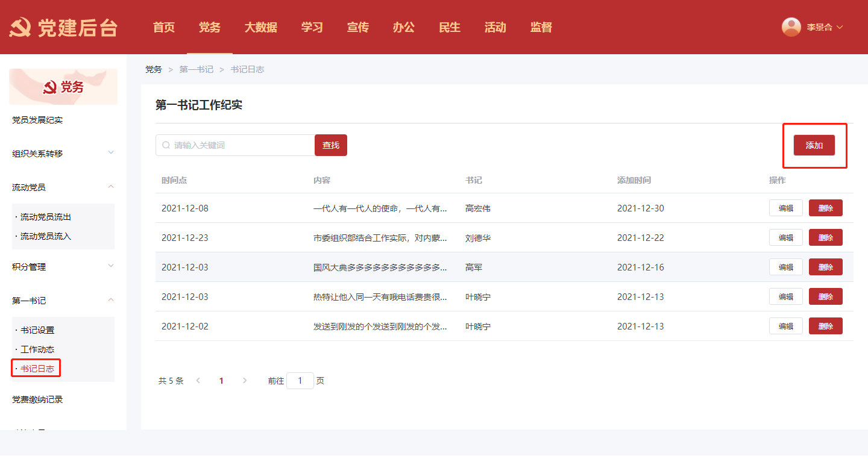
Task: Collapse 流动党员 sidebar section
Action: click(x=111, y=187)
